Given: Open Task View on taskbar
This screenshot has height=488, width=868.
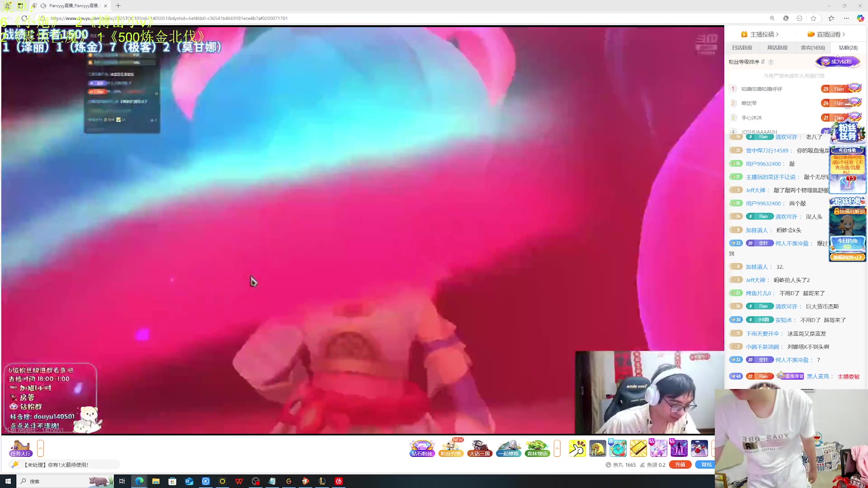Looking at the screenshot, I should tap(122, 481).
